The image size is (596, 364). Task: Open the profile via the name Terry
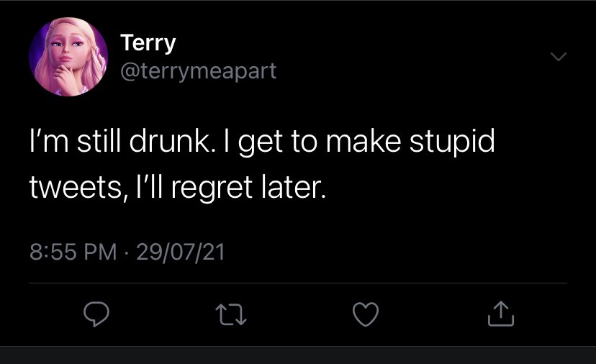(148, 42)
